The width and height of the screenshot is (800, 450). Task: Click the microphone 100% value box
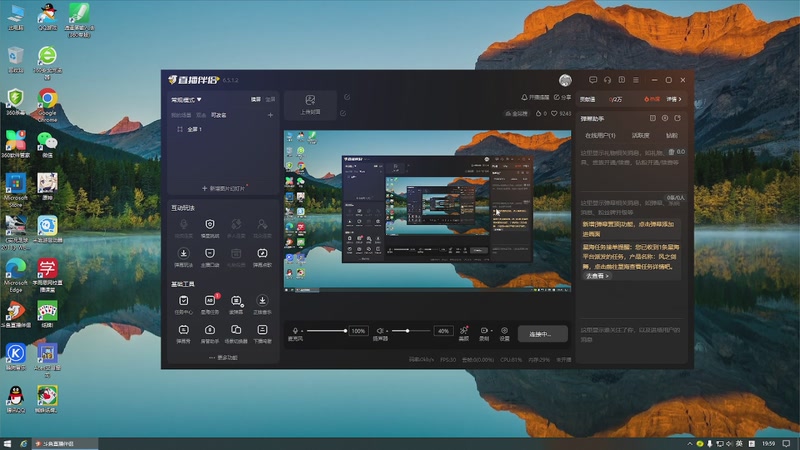(x=359, y=331)
